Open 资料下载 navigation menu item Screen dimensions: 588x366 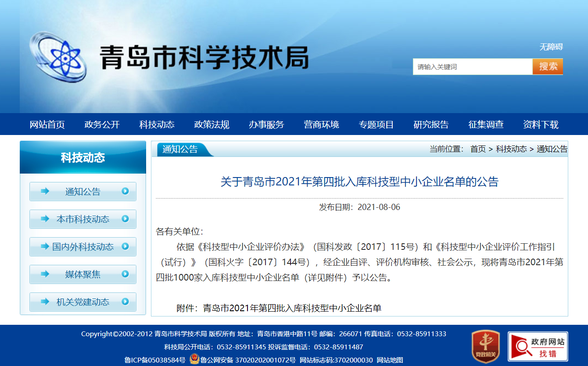pos(541,124)
